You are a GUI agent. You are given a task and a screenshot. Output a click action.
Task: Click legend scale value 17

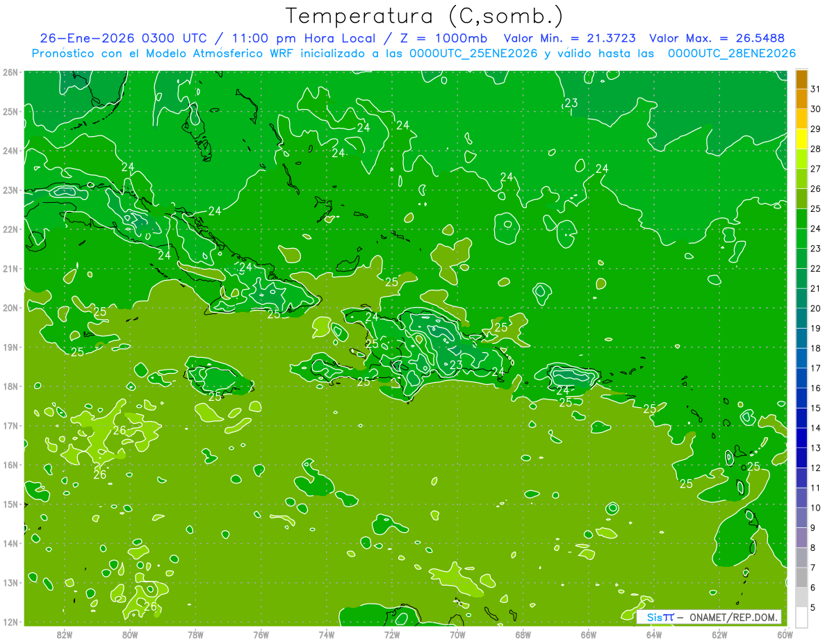(816, 368)
